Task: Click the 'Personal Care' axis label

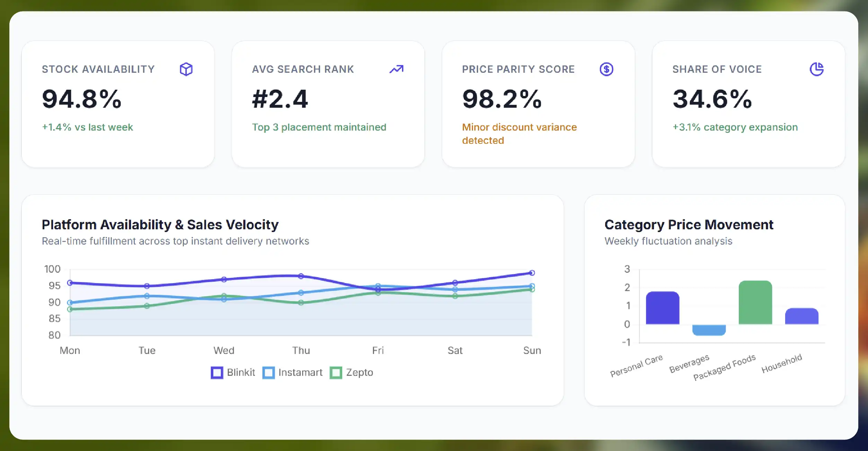Action: coord(637,365)
